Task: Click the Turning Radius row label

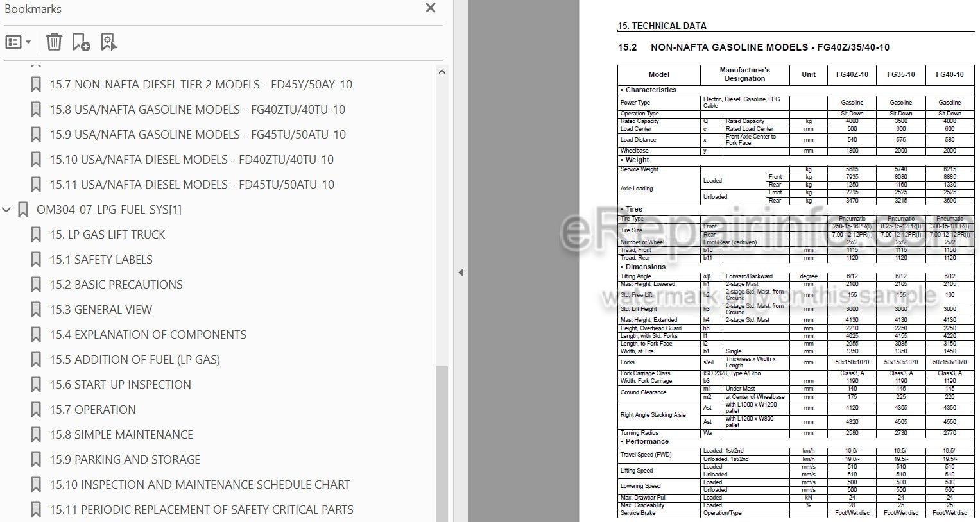Action: coord(639,433)
